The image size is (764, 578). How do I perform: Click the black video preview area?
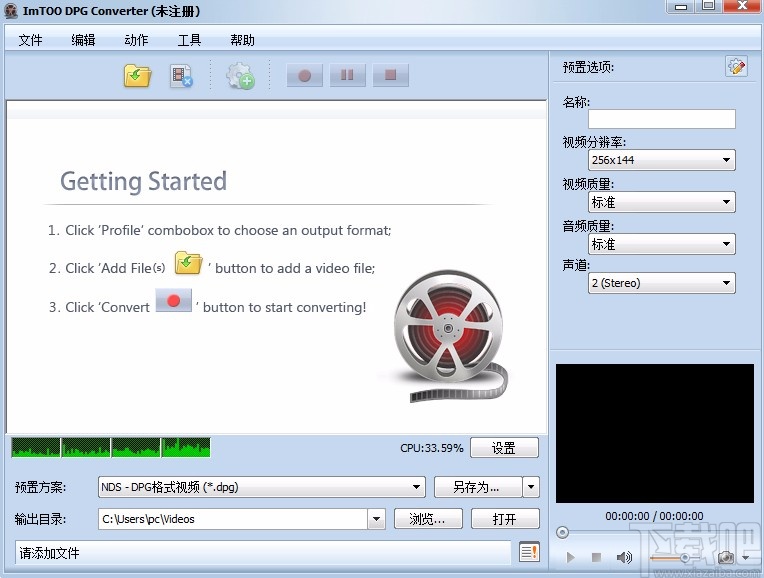[x=655, y=433]
